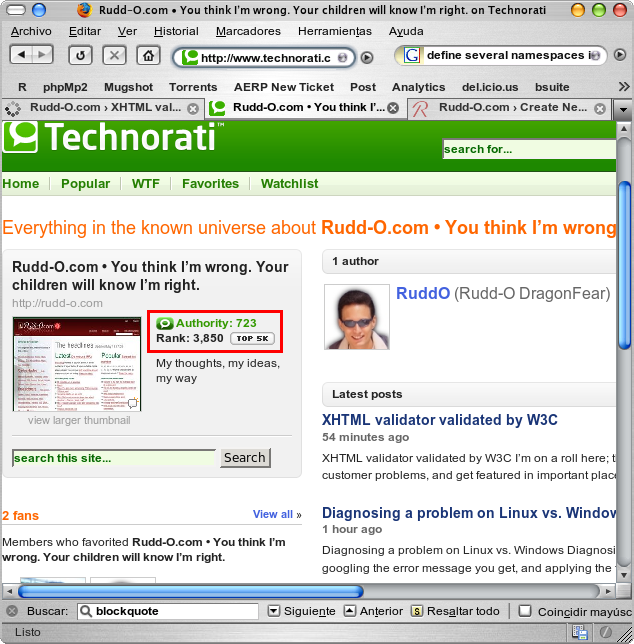Image resolution: width=634 pixels, height=644 pixels.
Task: Click the go arrow next to the URL bar
Action: 367,58
